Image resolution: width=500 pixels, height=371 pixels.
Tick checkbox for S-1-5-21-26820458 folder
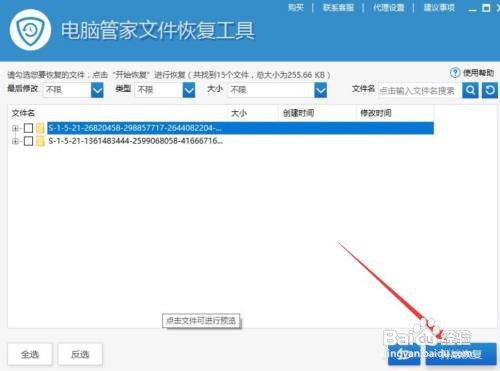click(28, 128)
